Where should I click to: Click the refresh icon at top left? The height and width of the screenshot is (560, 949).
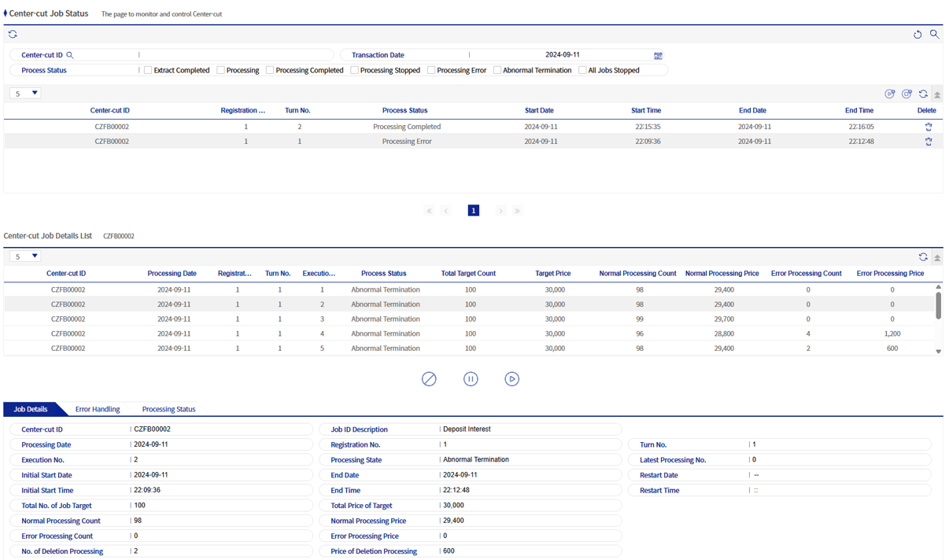pyautogui.click(x=13, y=35)
